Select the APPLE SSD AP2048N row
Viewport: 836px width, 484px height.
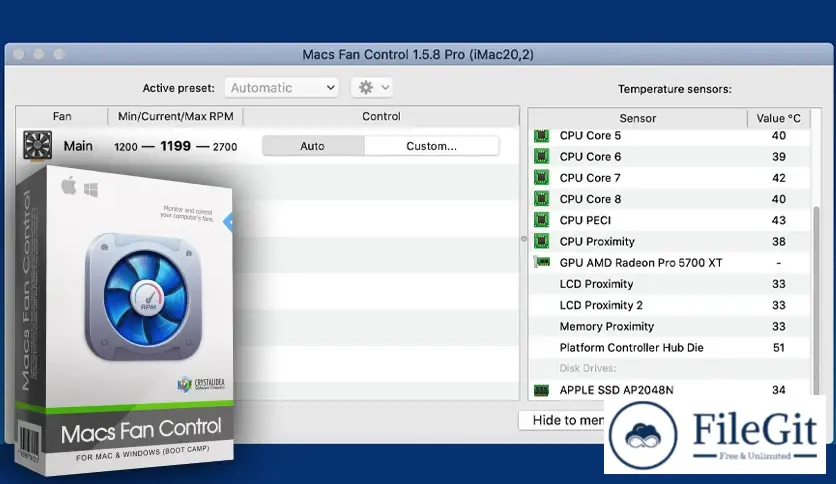pyautogui.click(x=670, y=390)
